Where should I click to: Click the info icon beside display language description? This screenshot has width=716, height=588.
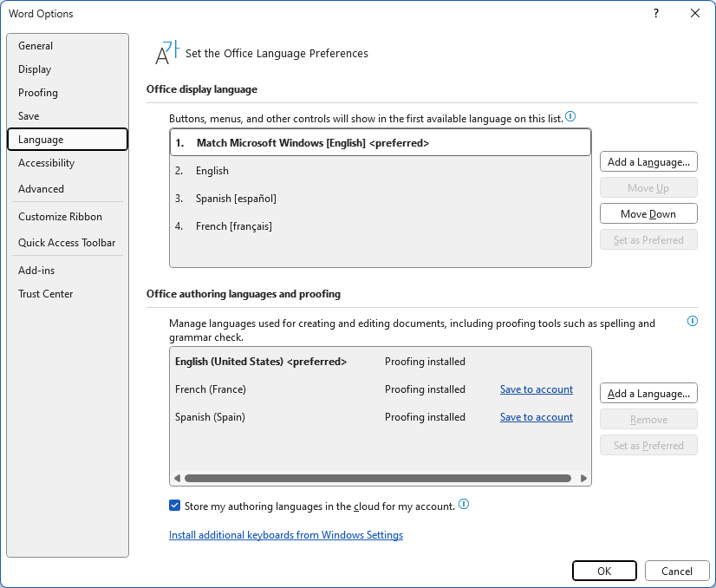tap(570, 116)
